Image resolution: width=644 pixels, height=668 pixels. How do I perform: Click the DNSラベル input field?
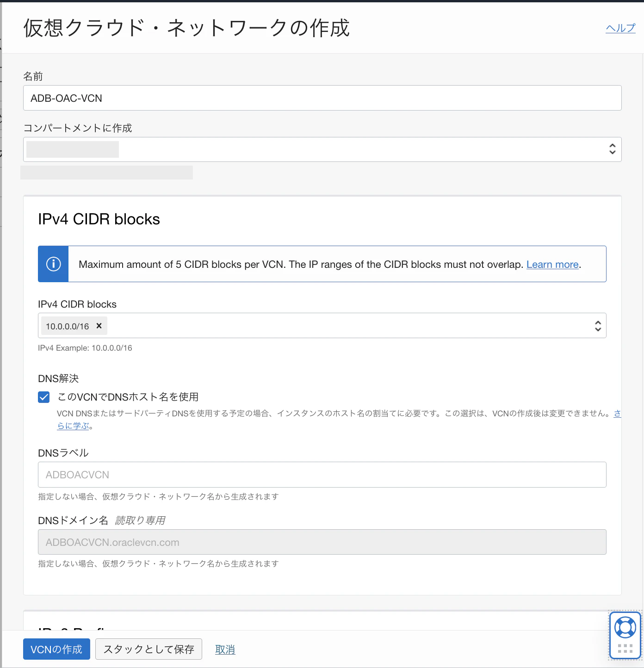pyautogui.click(x=322, y=475)
